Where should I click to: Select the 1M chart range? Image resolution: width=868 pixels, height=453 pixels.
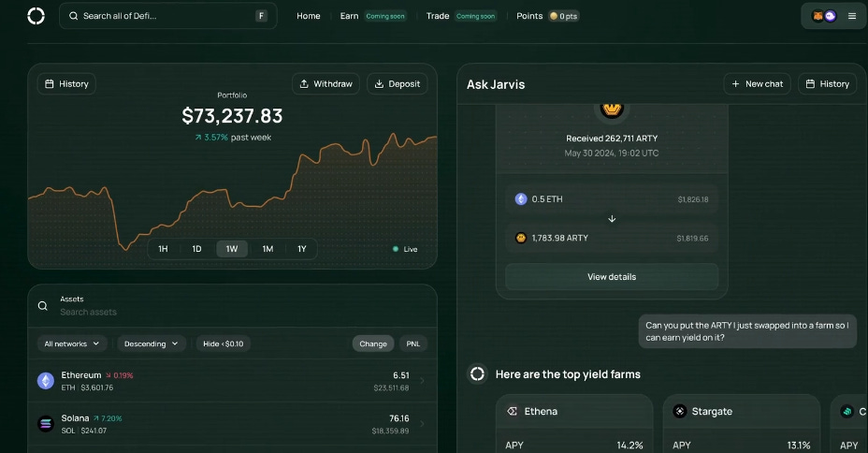tap(268, 249)
